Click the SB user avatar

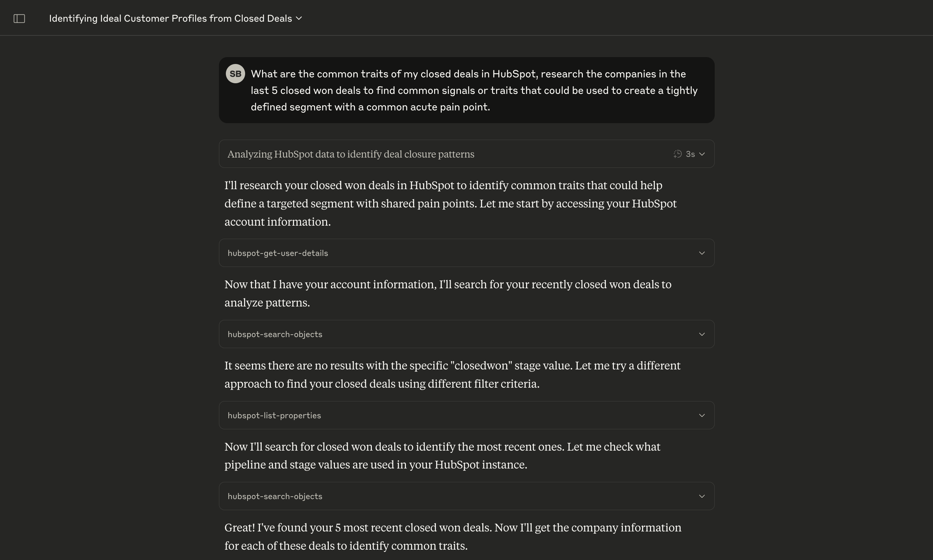[235, 74]
